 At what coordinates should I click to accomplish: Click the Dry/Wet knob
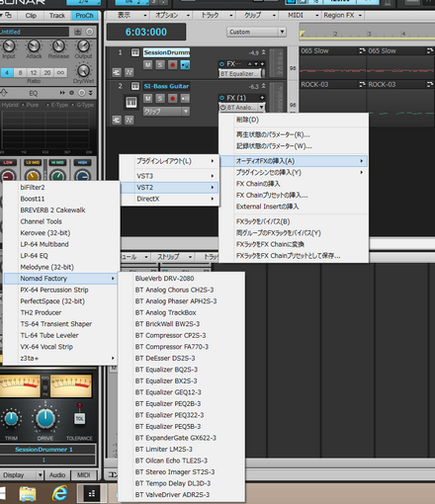click(83, 70)
